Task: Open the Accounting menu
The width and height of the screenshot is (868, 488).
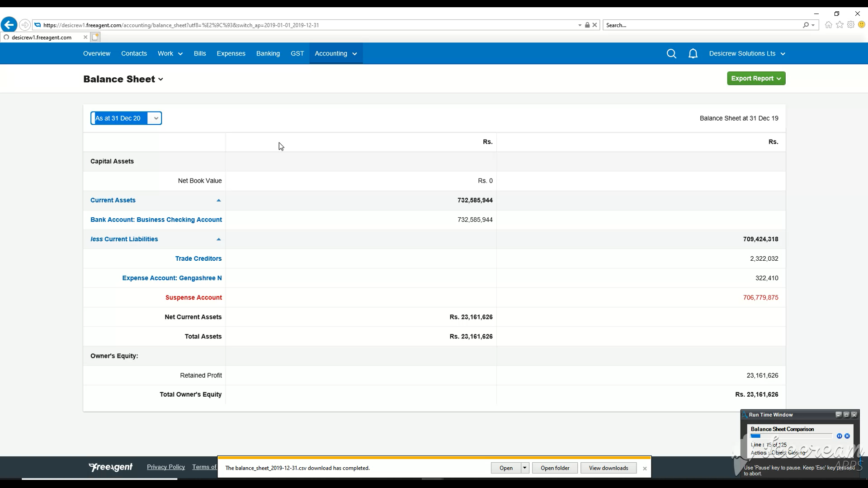Action: [x=335, y=53]
